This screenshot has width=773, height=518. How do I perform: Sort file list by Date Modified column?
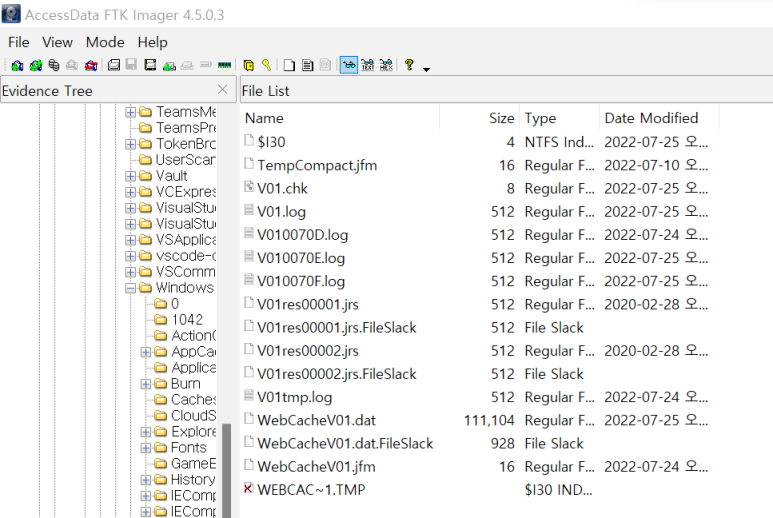pos(659,118)
